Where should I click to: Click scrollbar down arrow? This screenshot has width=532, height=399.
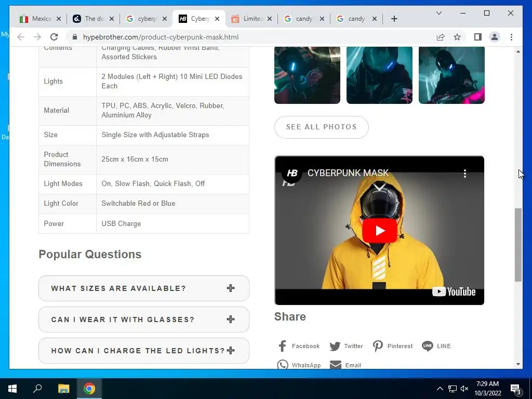coord(518,364)
